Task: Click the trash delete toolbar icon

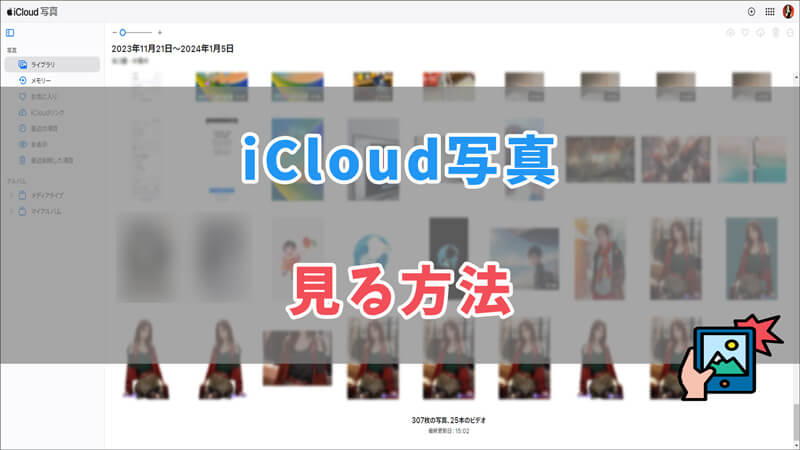Action: coord(776,33)
